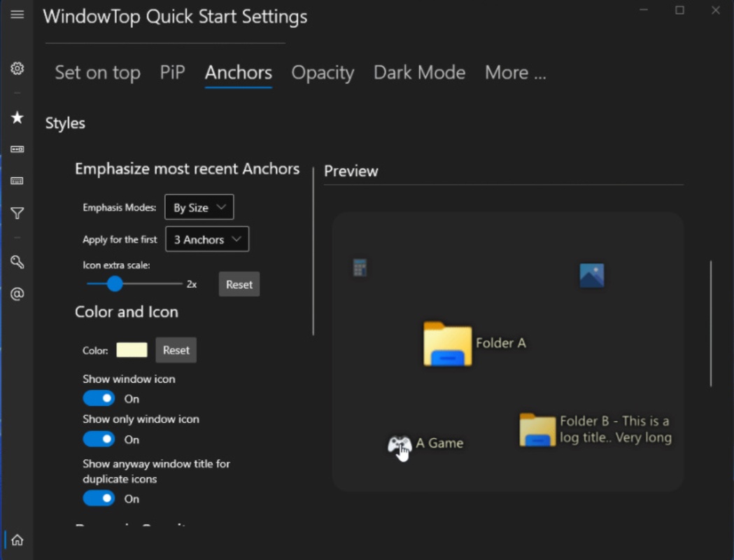Open the gear settings sidebar icon

pos(17,69)
